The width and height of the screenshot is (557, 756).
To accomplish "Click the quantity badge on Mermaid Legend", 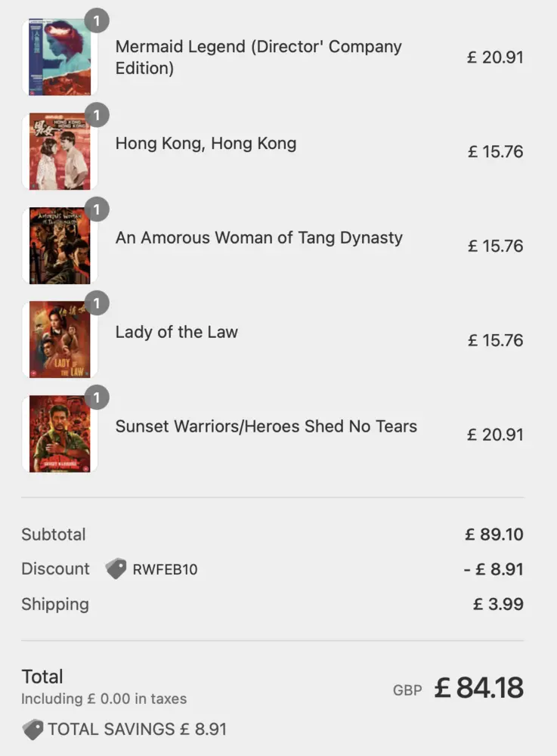I will [97, 20].
